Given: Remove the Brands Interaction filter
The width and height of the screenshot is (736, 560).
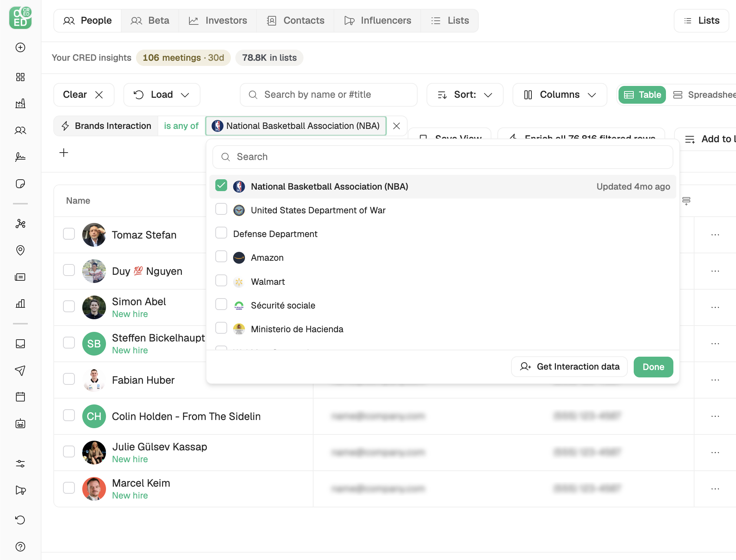Looking at the screenshot, I should (397, 126).
